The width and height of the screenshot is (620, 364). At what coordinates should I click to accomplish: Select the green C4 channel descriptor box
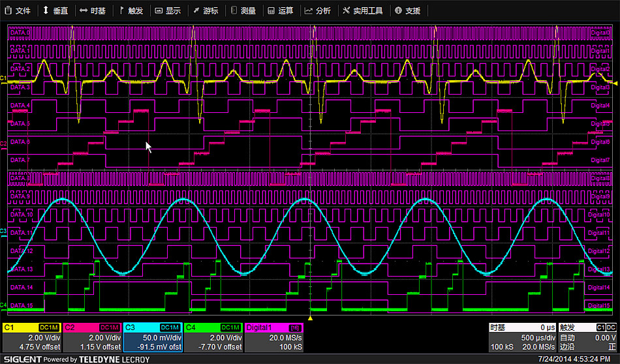point(213,337)
